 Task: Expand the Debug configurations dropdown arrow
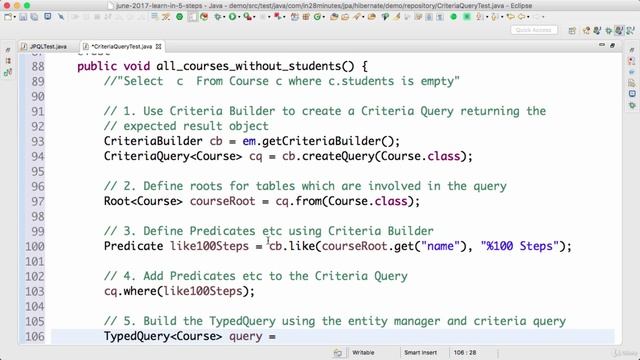(224, 17)
